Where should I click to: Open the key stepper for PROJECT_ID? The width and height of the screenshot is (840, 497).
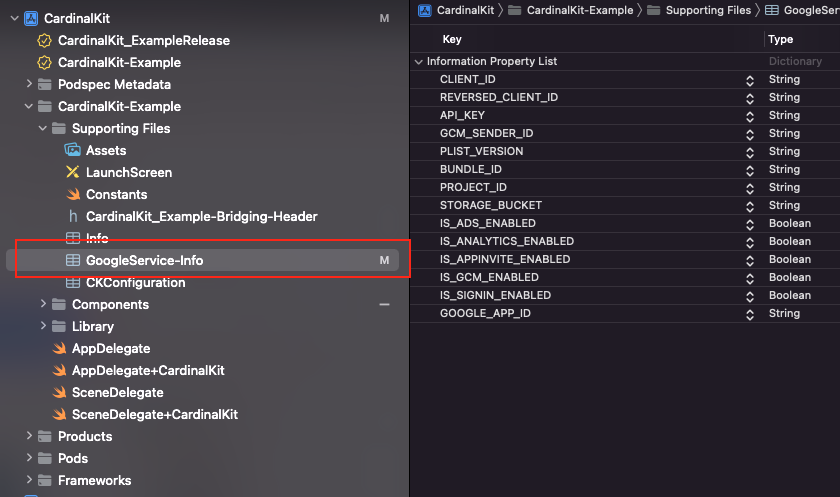tap(750, 189)
